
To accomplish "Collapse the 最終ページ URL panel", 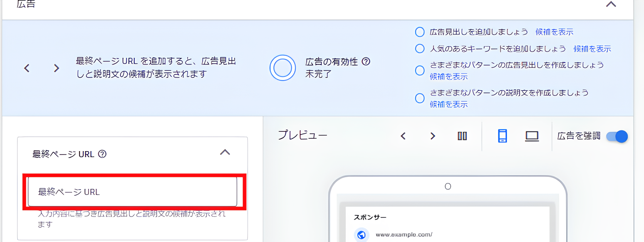I will [225, 153].
